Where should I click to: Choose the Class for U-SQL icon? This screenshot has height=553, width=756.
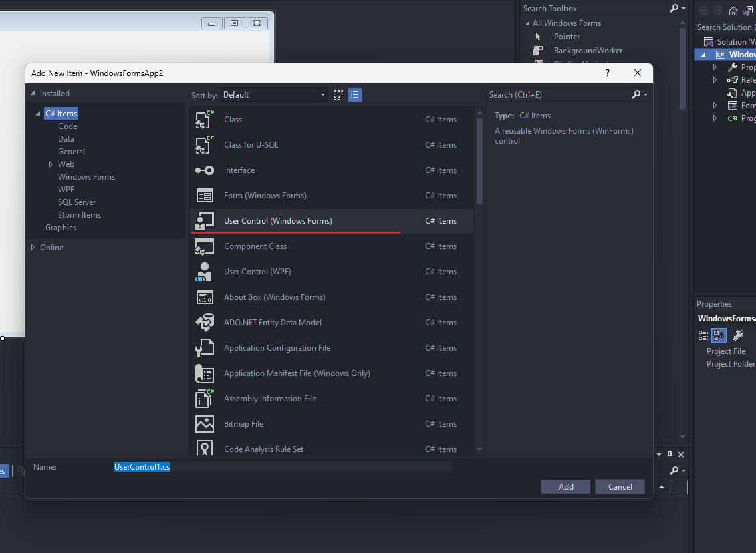pos(205,145)
